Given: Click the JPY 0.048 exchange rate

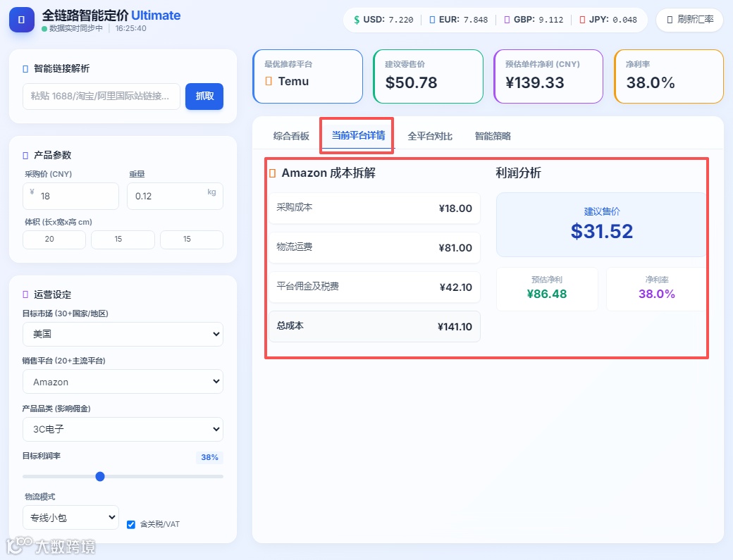Looking at the screenshot, I should point(613,20).
